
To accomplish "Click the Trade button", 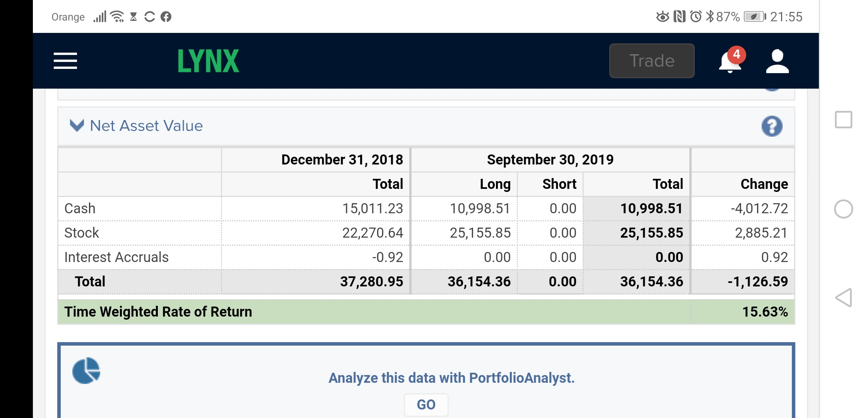I will [x=652, y=61].
